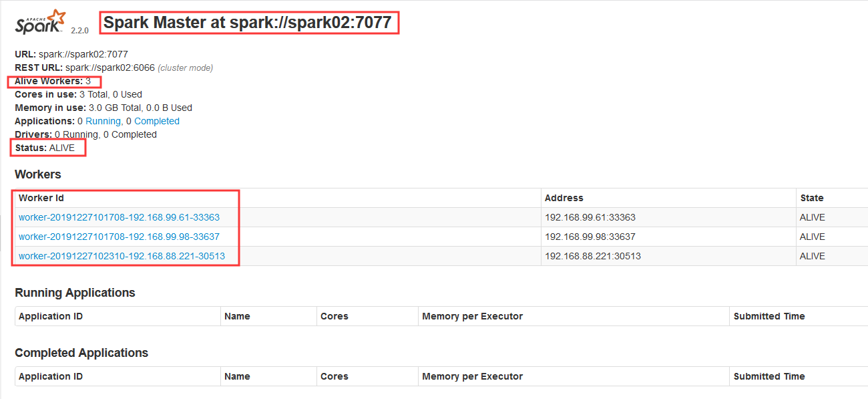This screenshot has height=399, width=868.
Task: Click the Submitted Time header under Running Applications
Action: [769, 315]
